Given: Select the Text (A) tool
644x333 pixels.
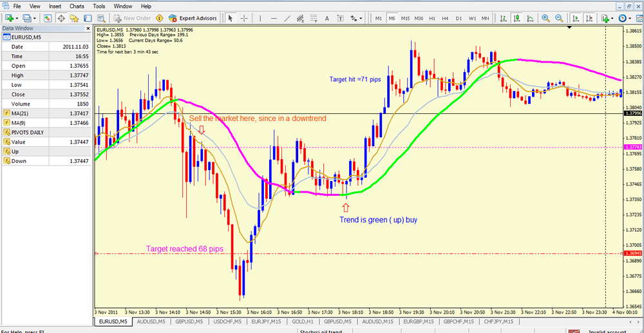Looking at the screenshot, I should point(327,18).
